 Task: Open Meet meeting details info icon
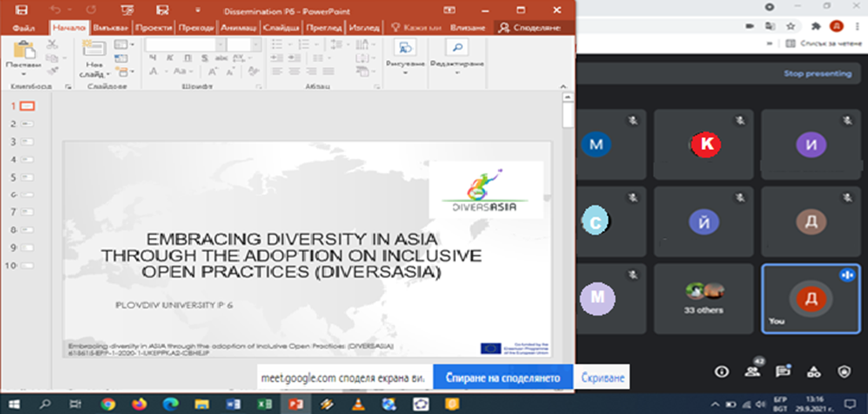coord(720,371)
